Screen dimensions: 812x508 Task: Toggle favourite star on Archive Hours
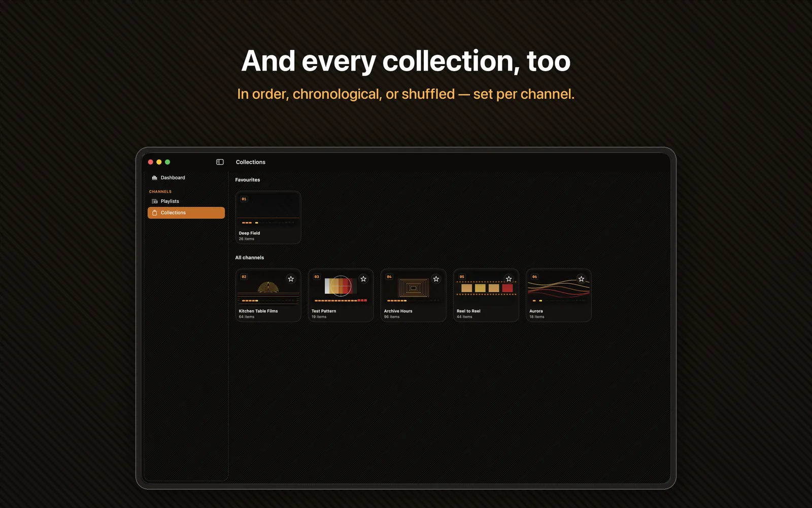436,279
